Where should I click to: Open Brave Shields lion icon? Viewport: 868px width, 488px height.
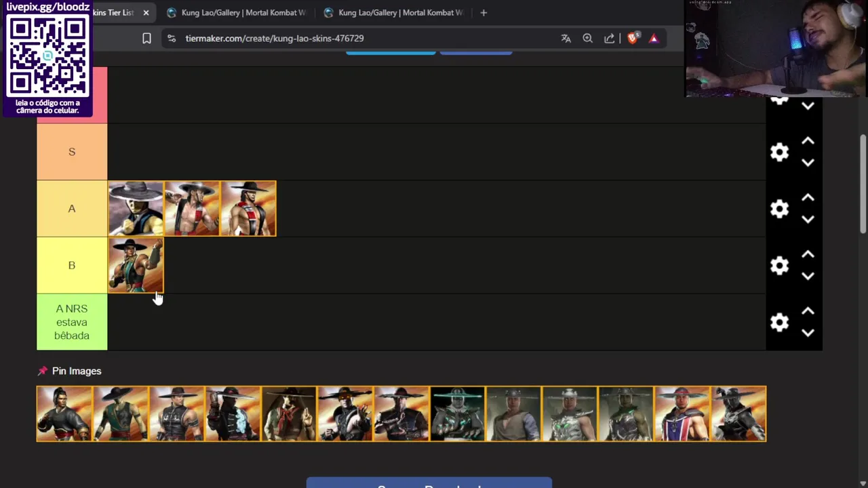[x=632, y=39]
